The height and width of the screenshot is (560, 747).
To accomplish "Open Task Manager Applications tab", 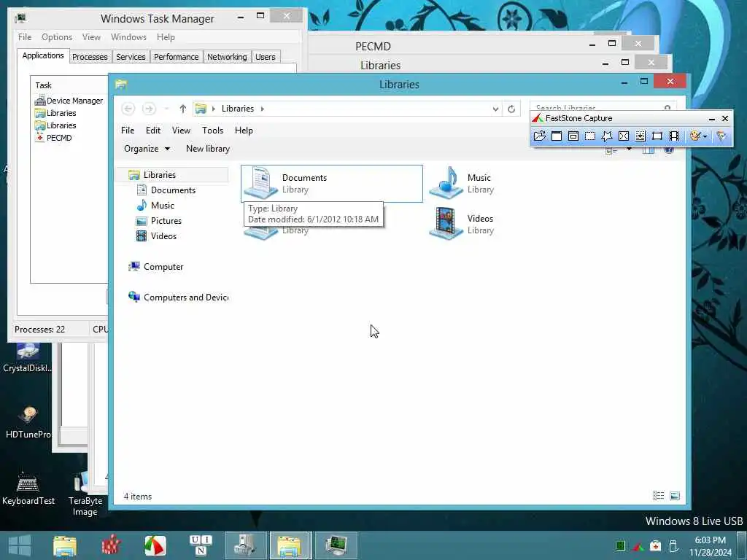I will 43,55.
